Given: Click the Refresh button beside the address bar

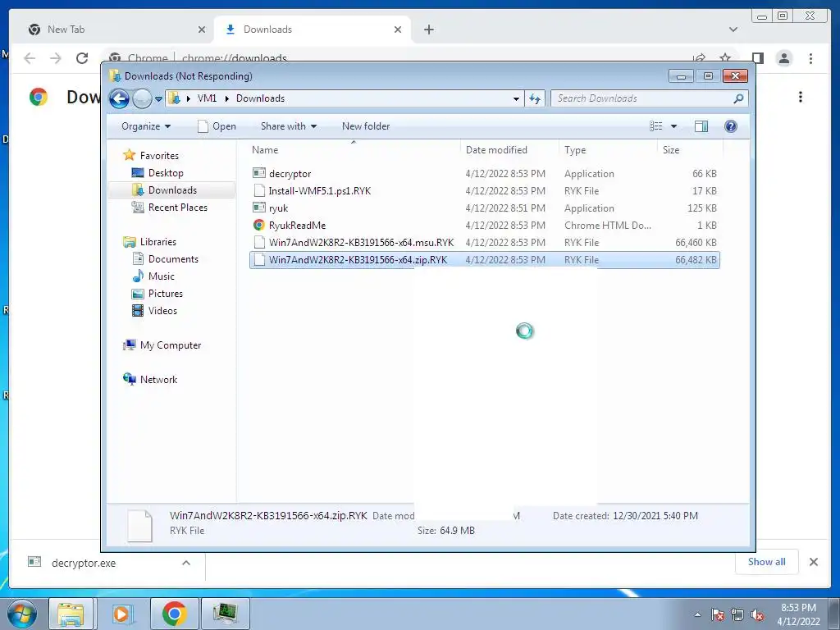Looking at the screenshot, I should (x=535, y=98).
